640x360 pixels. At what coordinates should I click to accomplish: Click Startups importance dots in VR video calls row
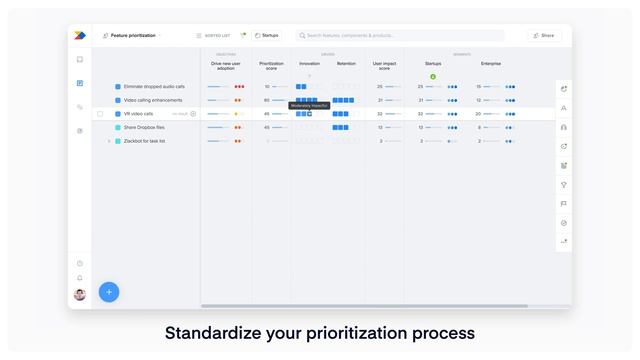pyautogui.click(x=452, y=114)
